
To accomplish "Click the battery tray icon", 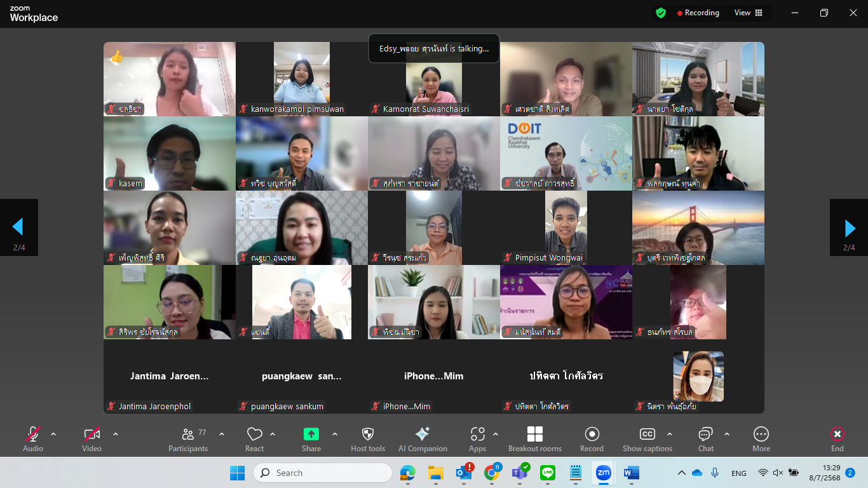I will (x=794, y=473).
